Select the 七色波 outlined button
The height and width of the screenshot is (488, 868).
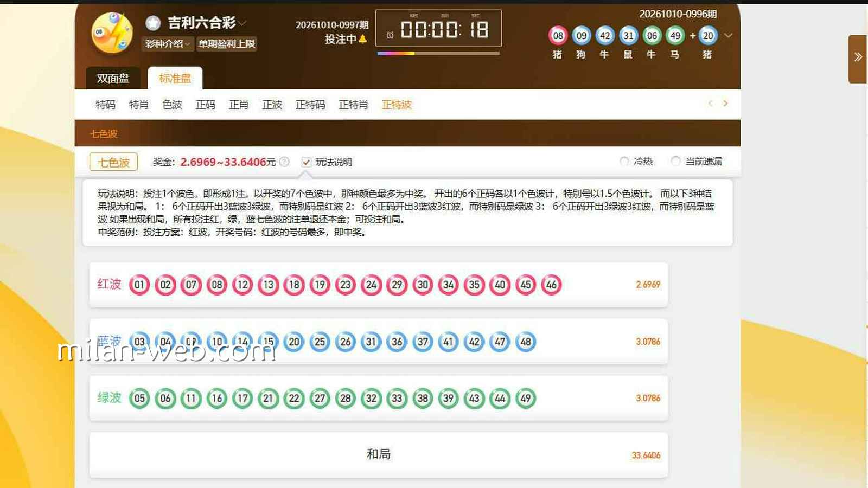[x=113, y=162]
